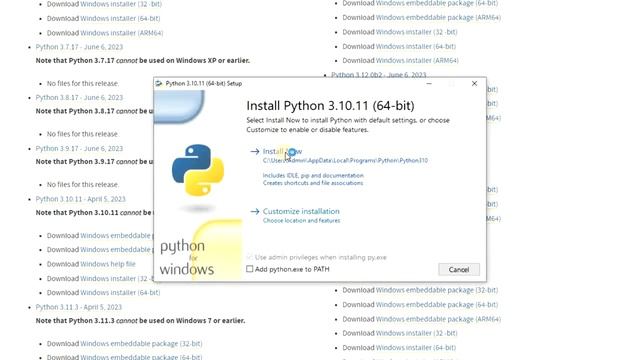
Task: Download Windows installer (ARM64) above Python 3.12.0b2
Action: pos(417,60)
